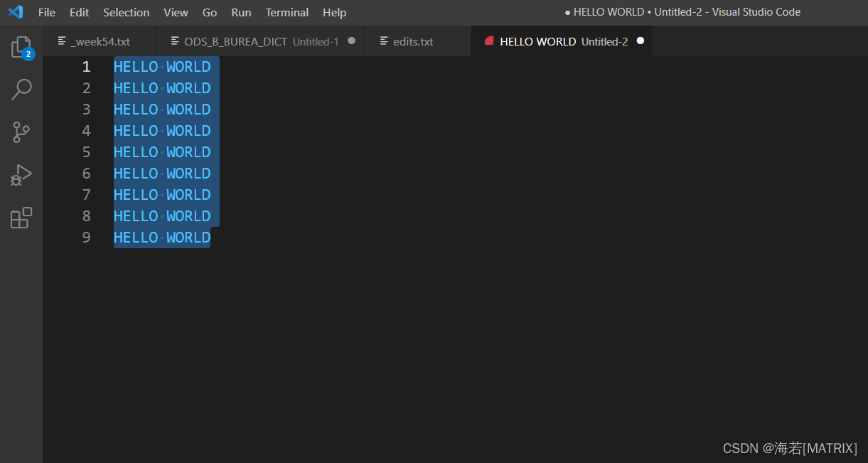Click the Visual Studio Code logo icon
Image resolution: width=868 pixels, height=463 pixels.
(14, 12)
